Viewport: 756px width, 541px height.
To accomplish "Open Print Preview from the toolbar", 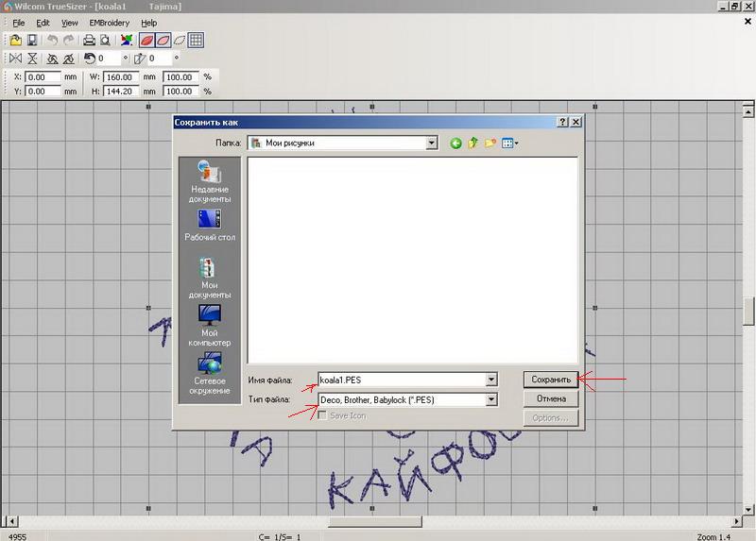I will (x=105, y=41).
